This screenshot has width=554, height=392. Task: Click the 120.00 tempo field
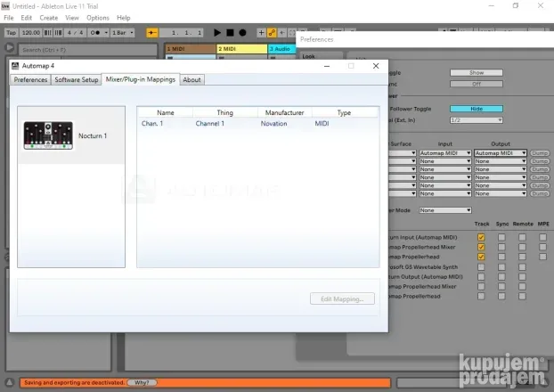31,33
